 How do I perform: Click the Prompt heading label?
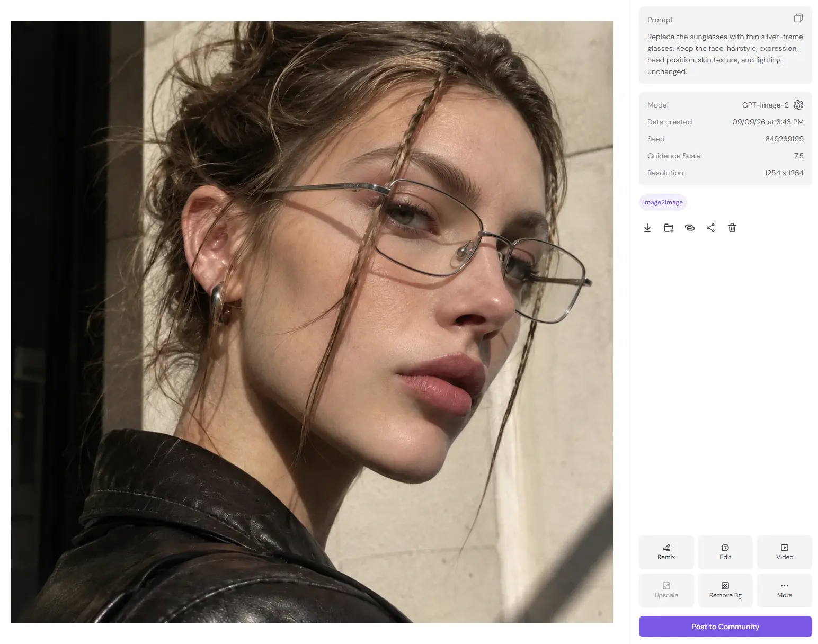pos(660,20)
